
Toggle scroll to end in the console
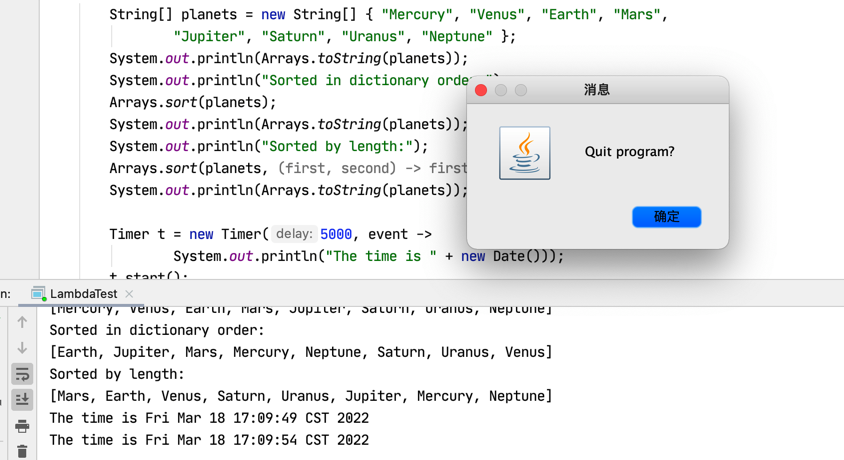[x=22, y=400]
